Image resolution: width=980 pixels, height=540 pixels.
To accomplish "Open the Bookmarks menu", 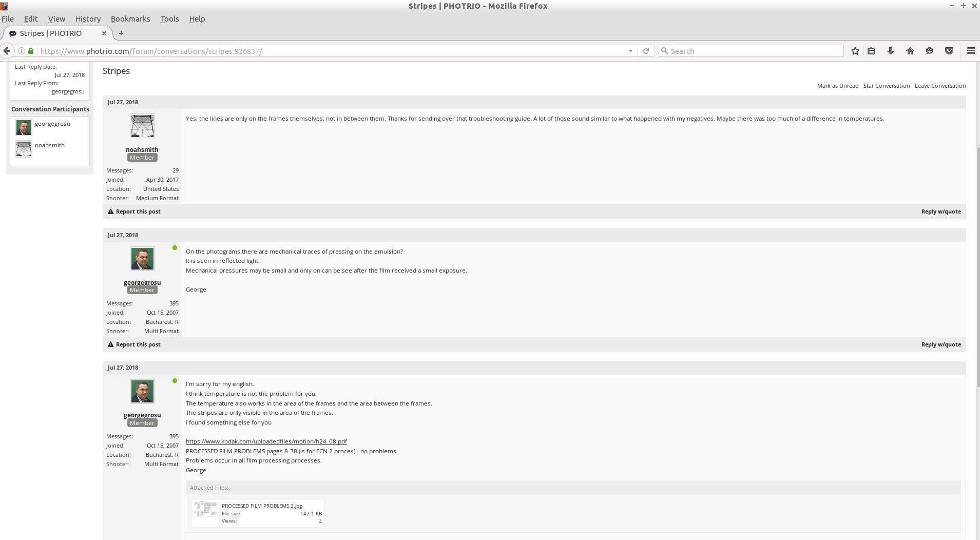I will point(130,19).
